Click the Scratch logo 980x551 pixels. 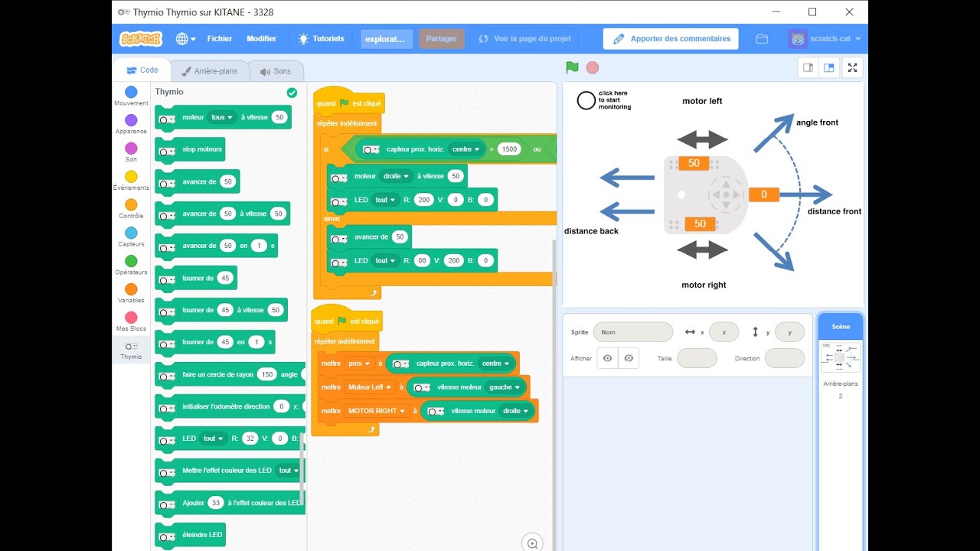coord(141,38)
